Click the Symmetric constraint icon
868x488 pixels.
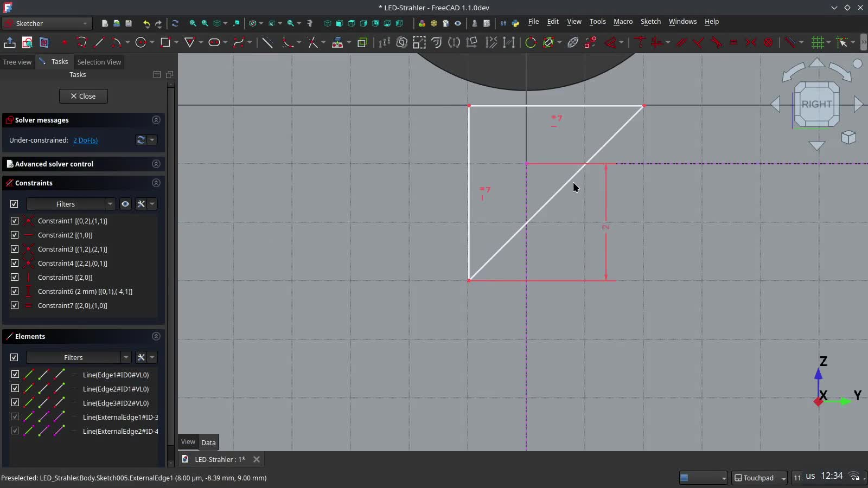point(751,42)
